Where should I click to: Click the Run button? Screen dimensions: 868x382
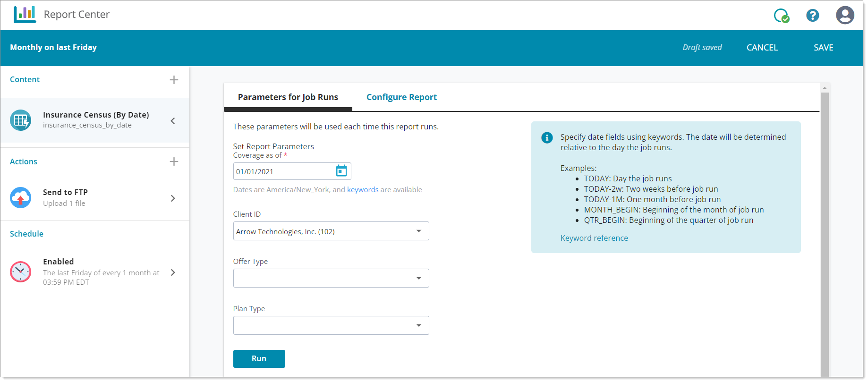click(x=259, y=359)
